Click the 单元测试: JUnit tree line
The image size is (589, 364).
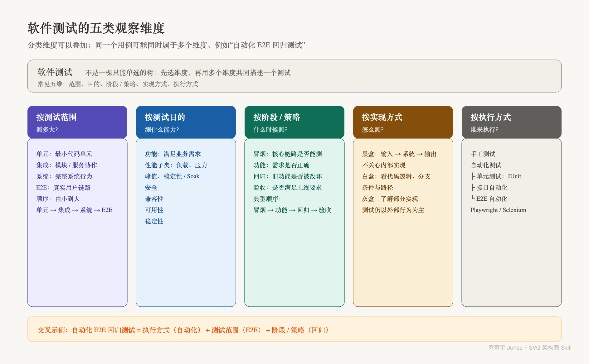pyautogui.click(x=496, y=176)
